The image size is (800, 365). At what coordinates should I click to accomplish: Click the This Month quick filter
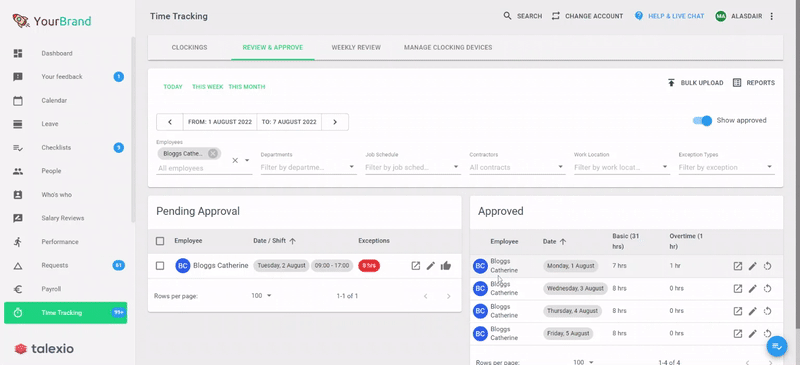tap(247, 87)
